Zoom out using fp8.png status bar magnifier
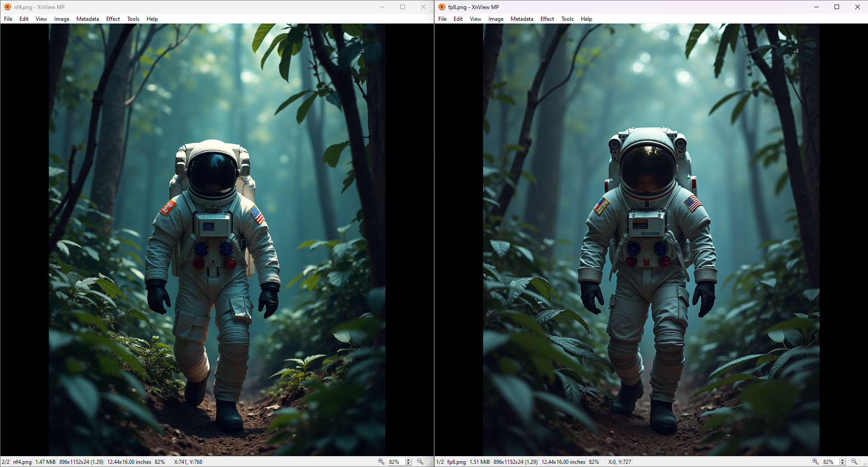 pyautogui.click(x=854, y=462)
